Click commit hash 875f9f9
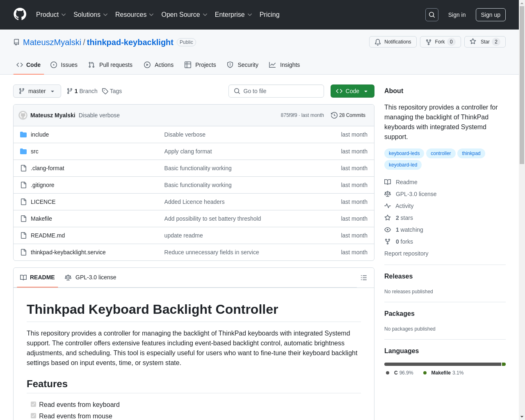The image size is (525, 420). pos(289,115)
